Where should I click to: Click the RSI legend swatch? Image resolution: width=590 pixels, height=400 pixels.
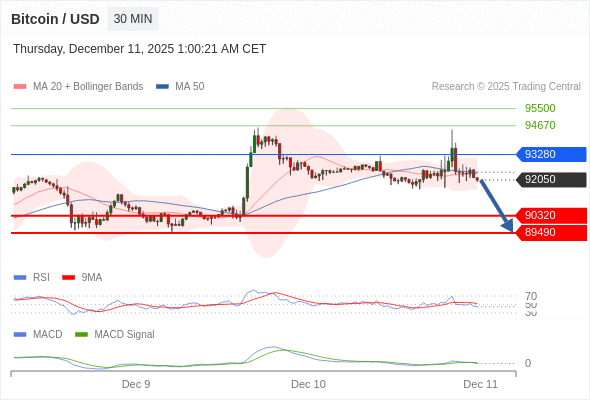20,278
